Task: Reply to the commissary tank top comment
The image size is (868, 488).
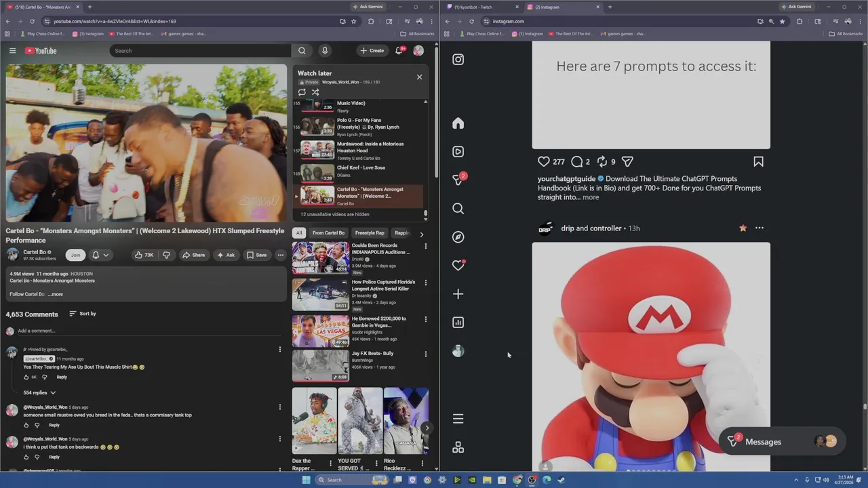Action: pyautogui.click(x=54, y=425)
